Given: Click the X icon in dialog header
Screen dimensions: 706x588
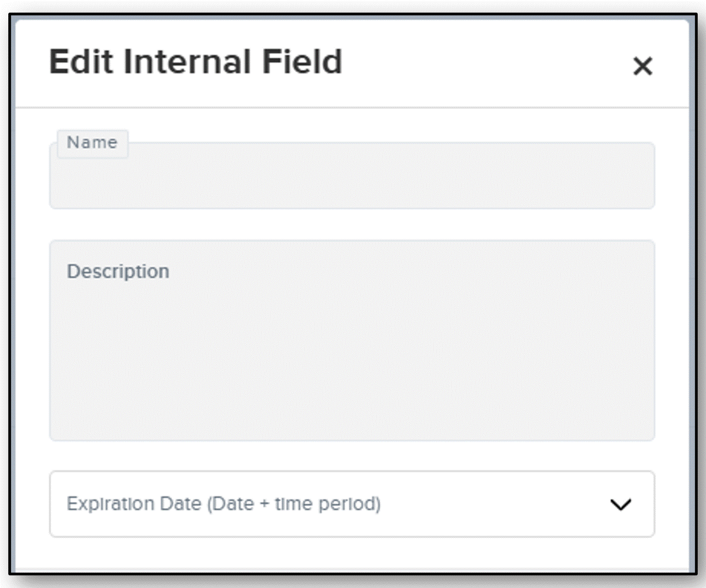Looking at the screenshot, I should point(642,66).
